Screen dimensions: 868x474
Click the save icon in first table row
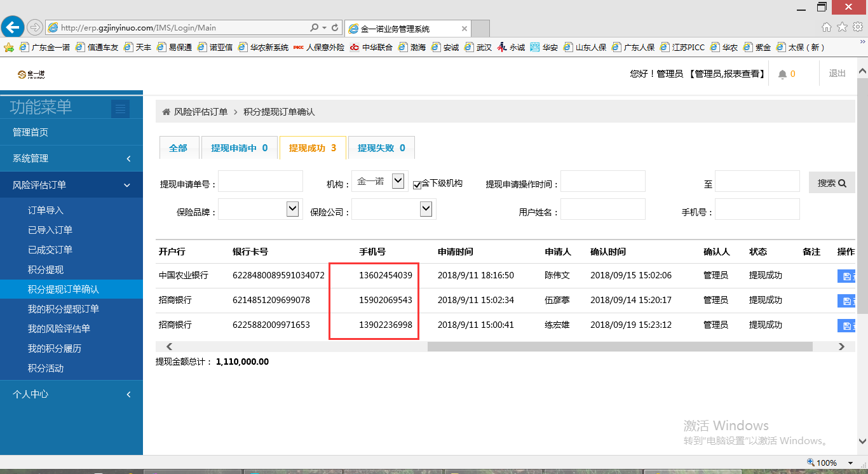[846, 276]
